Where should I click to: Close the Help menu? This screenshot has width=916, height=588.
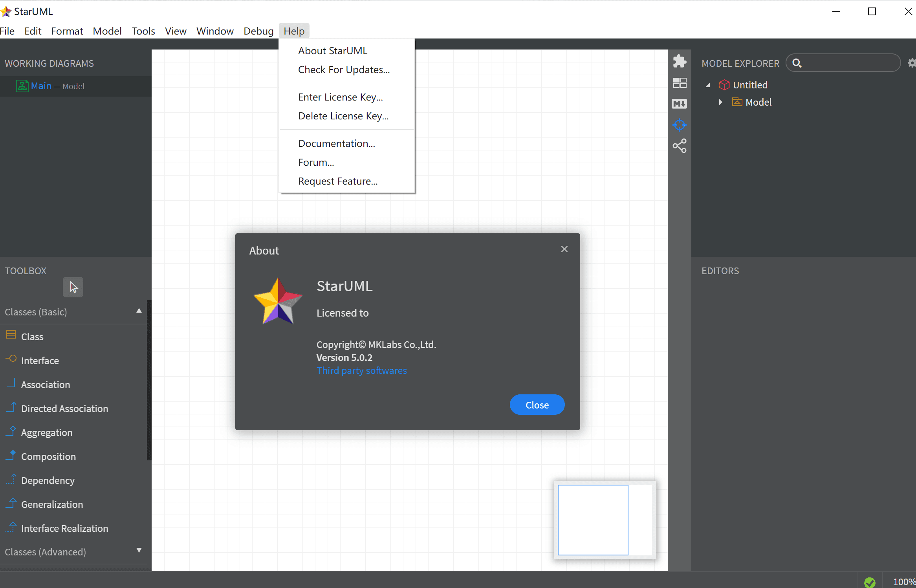(294, 31)
